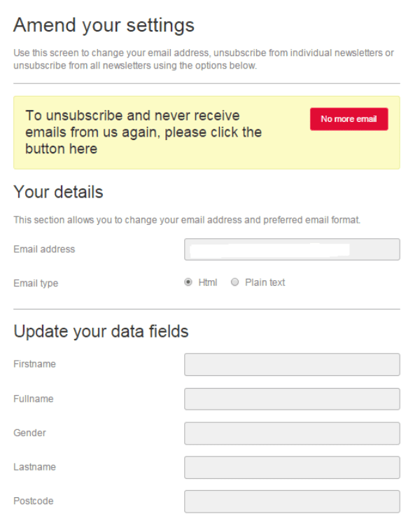This screenshot has width=420, height=521.
Task: Select the Html email type radio button
Action: [x=188, y=282]
